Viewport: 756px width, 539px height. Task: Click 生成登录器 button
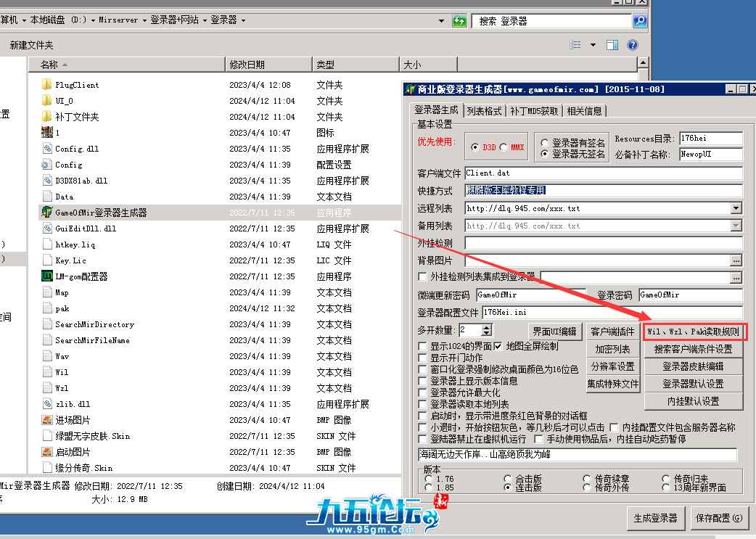tap(655, 518)
